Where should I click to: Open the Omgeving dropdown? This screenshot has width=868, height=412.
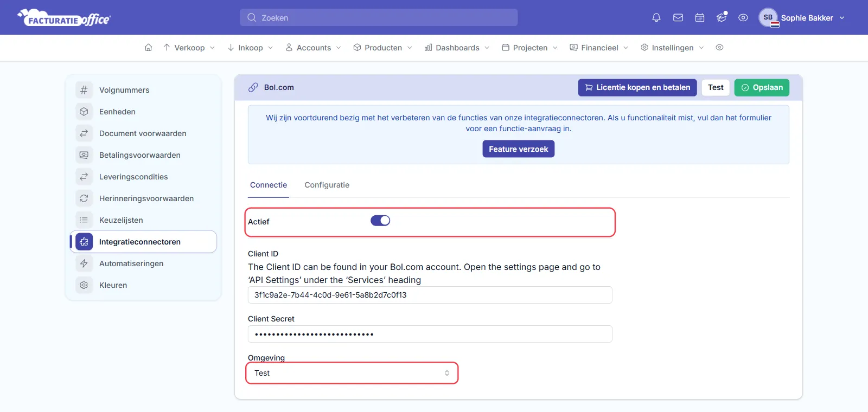[352, 373]
